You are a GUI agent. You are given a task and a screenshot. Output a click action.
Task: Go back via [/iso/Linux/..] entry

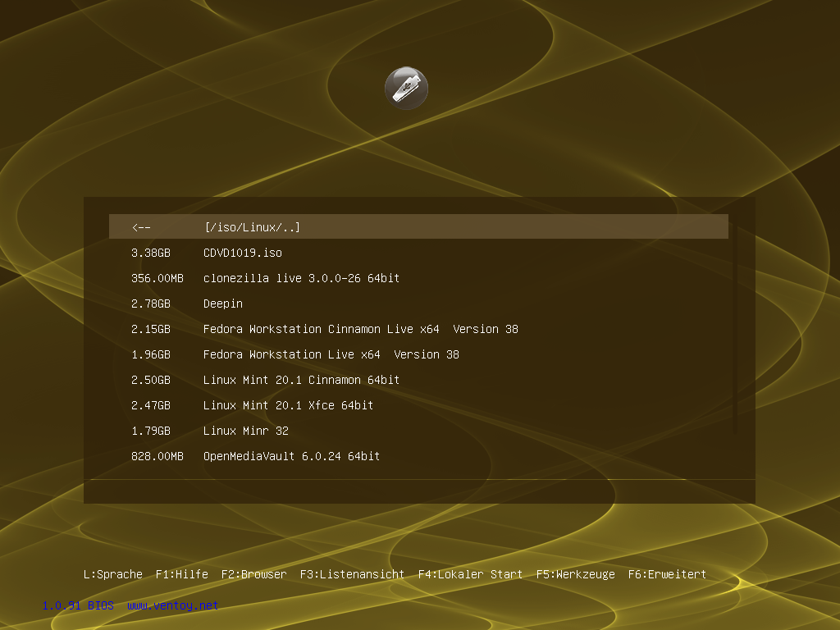[418, 226]
